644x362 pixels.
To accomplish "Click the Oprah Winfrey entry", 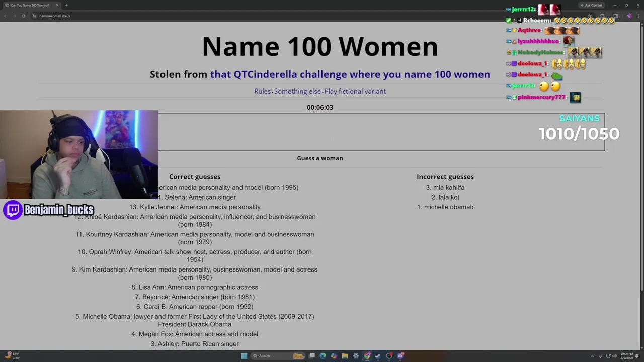I will pyautogui.click(x=195, y=255).
